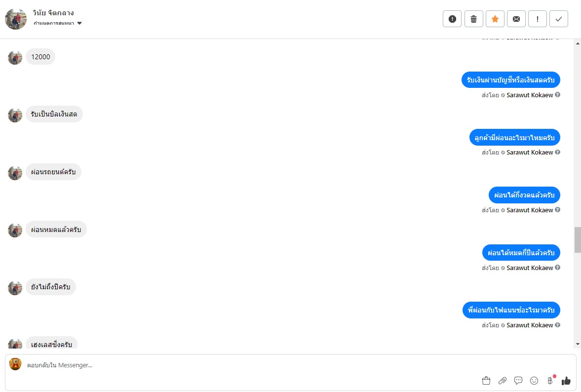Image resolution: width=581 pixels, height=392 pixels.
Task: Open the emoji picker smiley icon
Action: (534, 380)
